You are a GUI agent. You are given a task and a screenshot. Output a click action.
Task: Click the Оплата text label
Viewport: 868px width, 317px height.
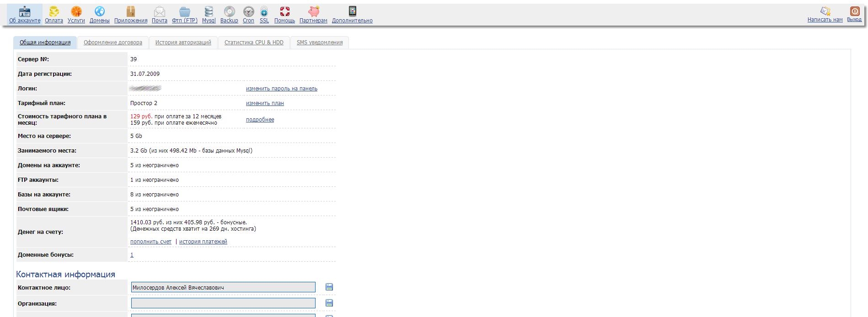point(54,21)
